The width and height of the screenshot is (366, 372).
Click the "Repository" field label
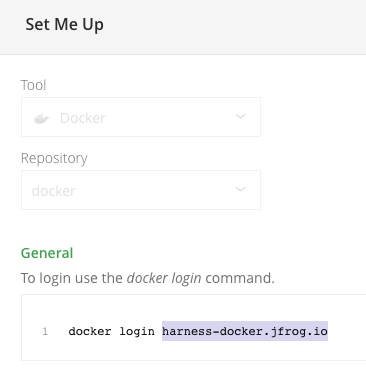pyautogui.click(x=54, y=158)
